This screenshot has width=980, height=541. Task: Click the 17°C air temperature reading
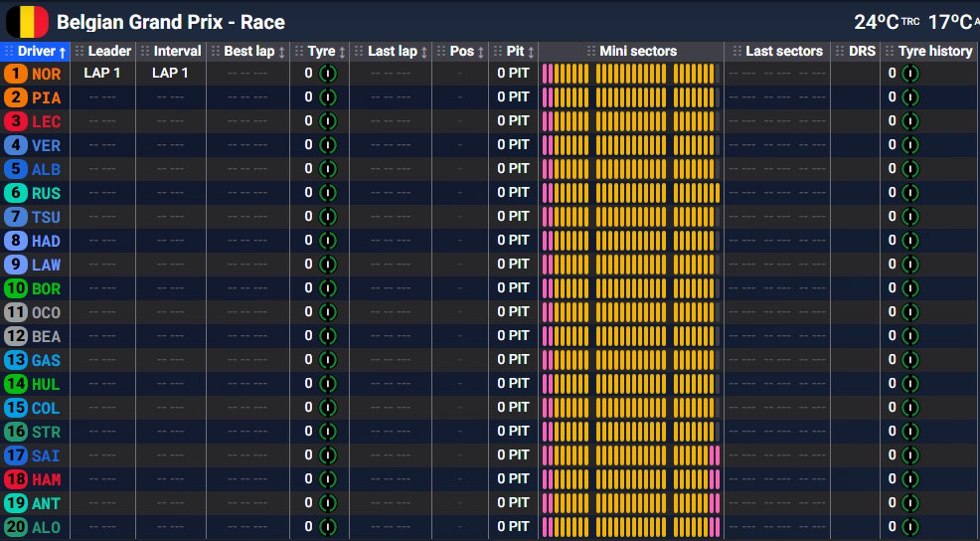tap(950, 22)
